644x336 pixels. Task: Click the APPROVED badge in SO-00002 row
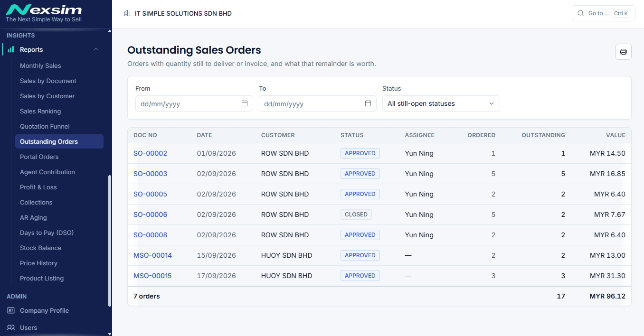pyautogui.click(x=360, y=153)
